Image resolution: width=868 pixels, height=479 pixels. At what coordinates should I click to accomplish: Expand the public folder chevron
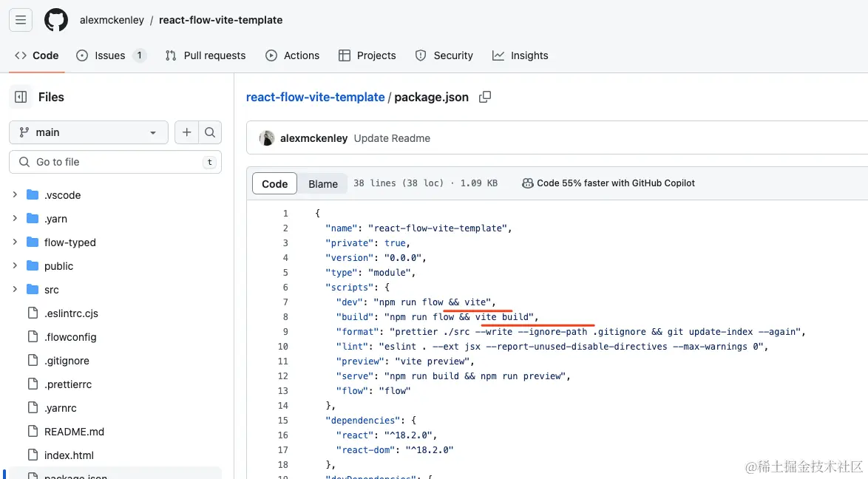pyautogui.click(x=15, y=266)
